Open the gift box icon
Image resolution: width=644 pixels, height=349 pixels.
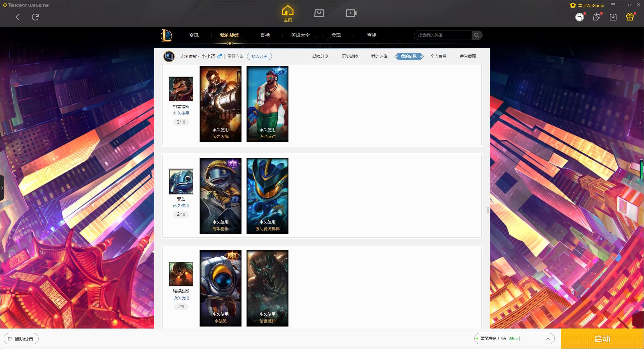pyautogui.click(x=630, y=17)
